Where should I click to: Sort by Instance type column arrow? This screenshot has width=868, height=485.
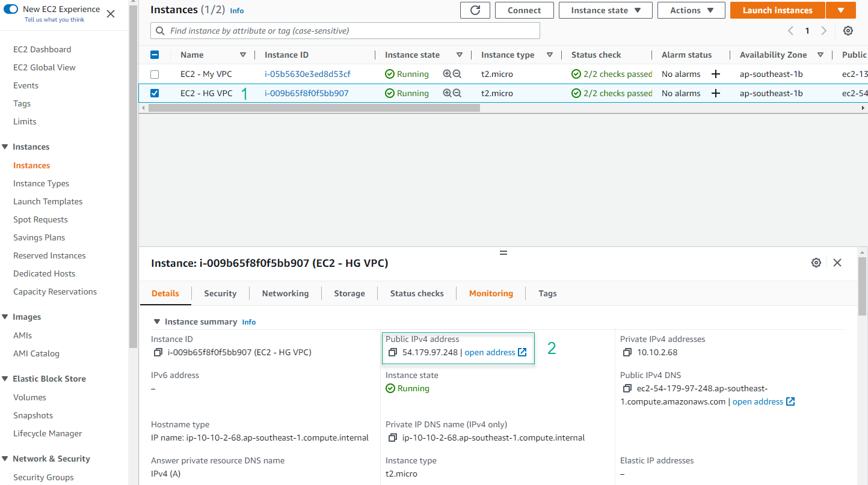coord(550,55)
